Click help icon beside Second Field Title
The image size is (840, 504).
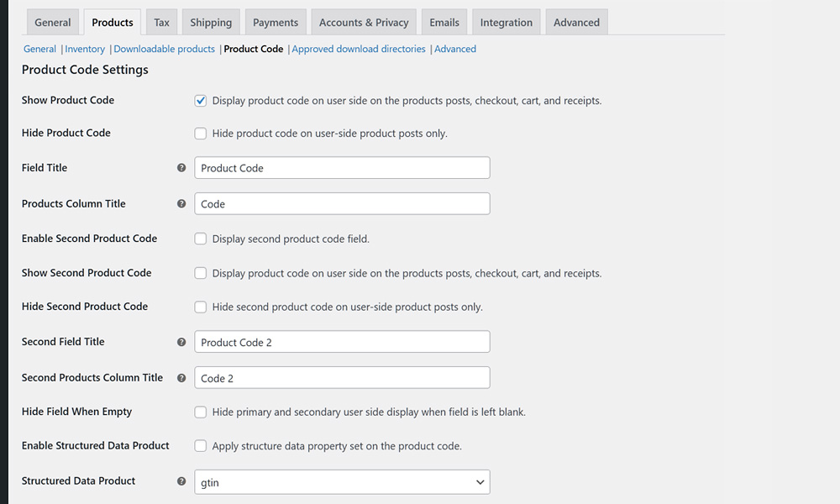[x=181, y=342]
